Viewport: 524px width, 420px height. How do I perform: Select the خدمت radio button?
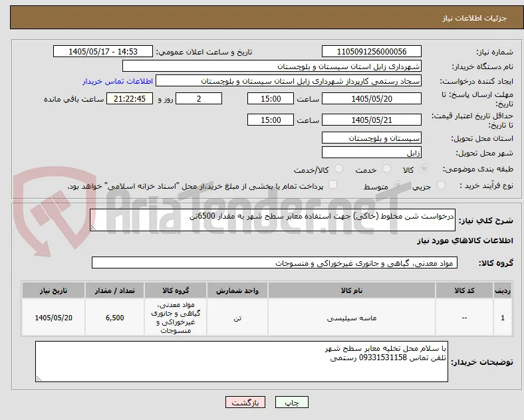point(386,169)
